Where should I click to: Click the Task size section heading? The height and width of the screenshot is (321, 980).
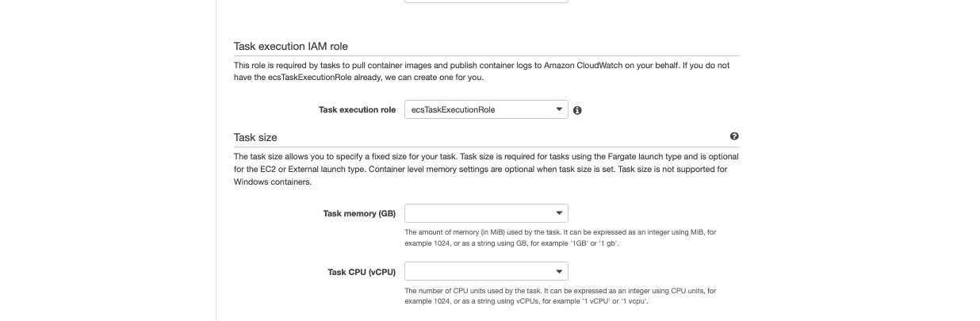[x=255, y=137]
